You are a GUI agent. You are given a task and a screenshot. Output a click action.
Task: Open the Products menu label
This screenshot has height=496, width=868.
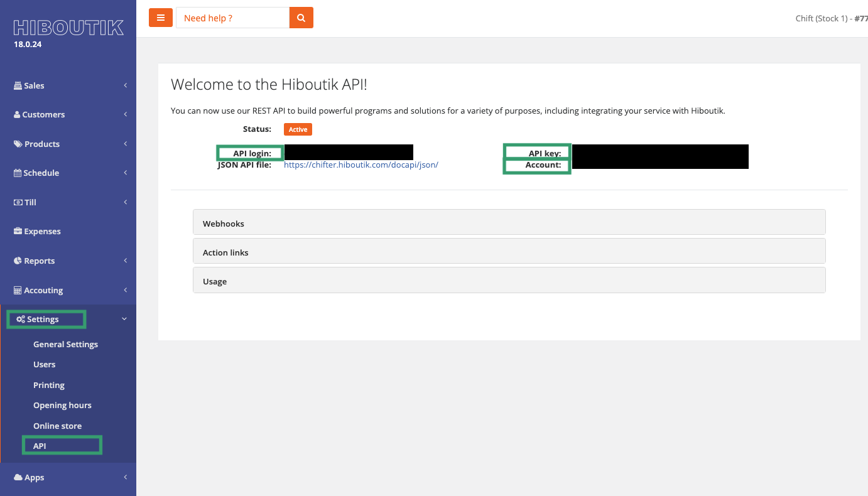(x=42, y=144)
